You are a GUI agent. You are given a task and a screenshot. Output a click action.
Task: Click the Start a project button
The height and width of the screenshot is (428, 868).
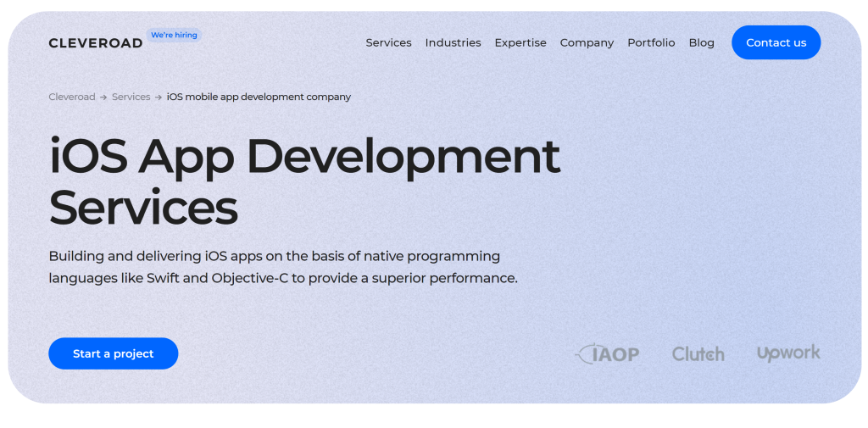pyautogui.click(x=114, y=353)
